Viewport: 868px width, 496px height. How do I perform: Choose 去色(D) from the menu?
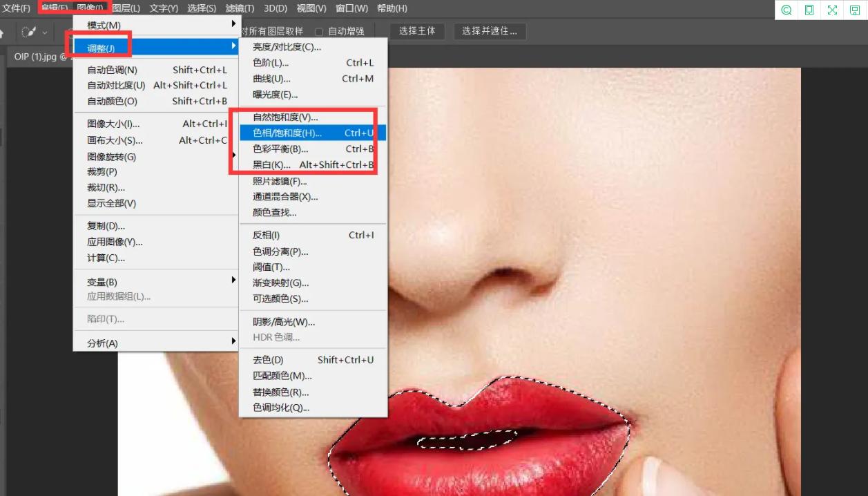pos(269,359)
